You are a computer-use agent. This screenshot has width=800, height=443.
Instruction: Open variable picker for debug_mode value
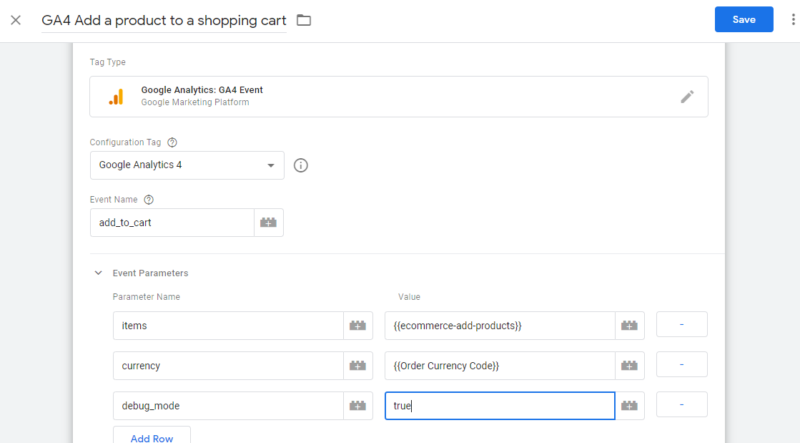[x=629, y=405]
